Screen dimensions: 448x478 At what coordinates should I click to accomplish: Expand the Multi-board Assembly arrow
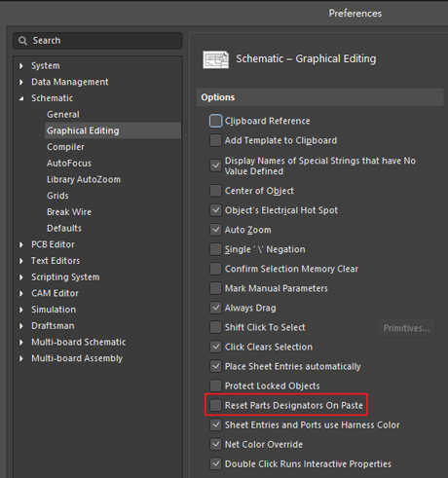pyautogui.click(x=21, y=358)
